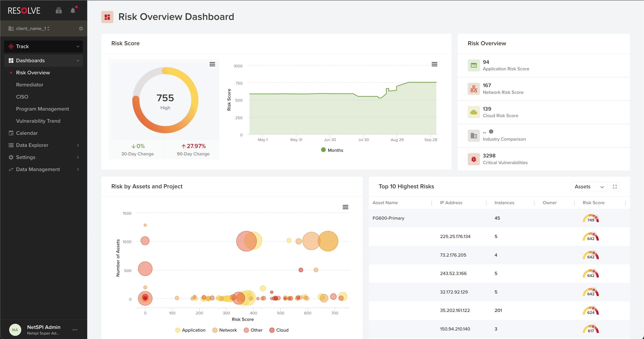Click the NetSPI Admin user name

44,327
